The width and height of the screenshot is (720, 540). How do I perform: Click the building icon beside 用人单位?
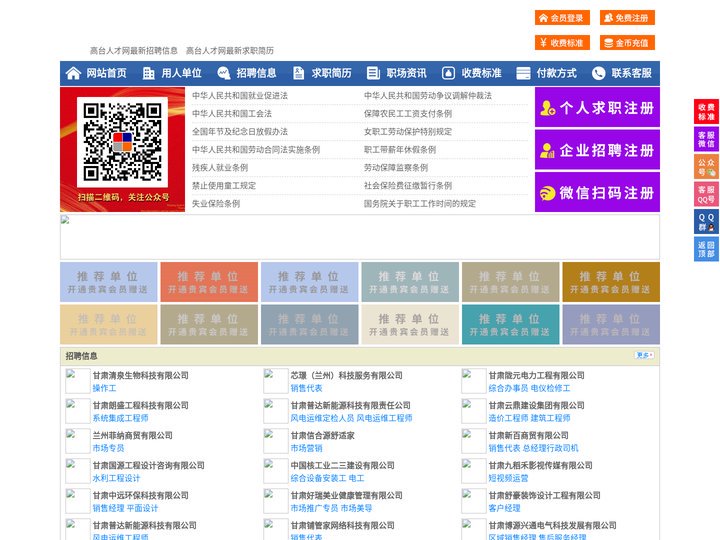point(148,73)
